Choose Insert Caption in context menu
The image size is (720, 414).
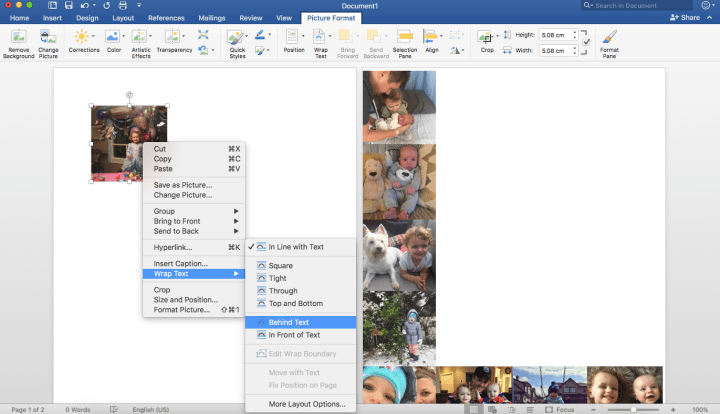(x=194, y=263)
